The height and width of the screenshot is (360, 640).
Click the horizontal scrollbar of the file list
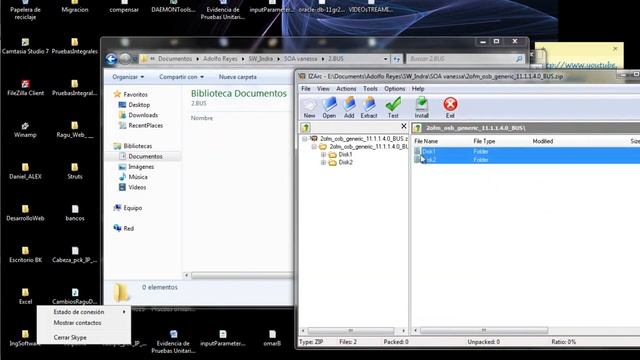(x=484, y=330)
